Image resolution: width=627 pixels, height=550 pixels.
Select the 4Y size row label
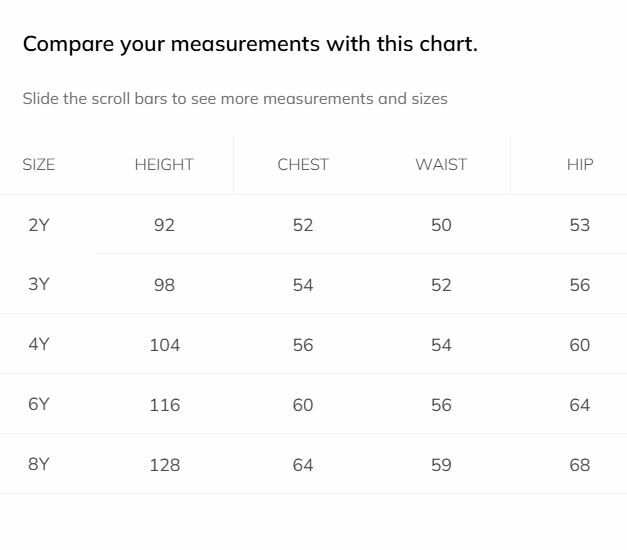(x=39, y=344)
